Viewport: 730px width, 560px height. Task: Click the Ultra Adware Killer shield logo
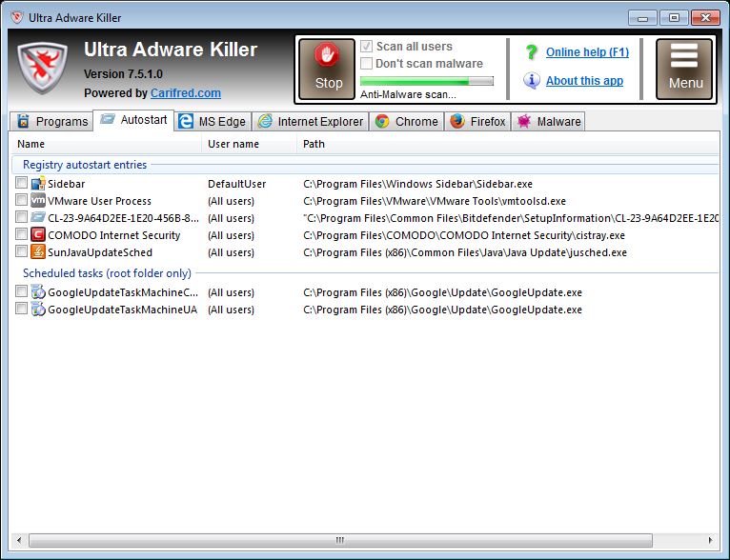(x=42, y=69)
